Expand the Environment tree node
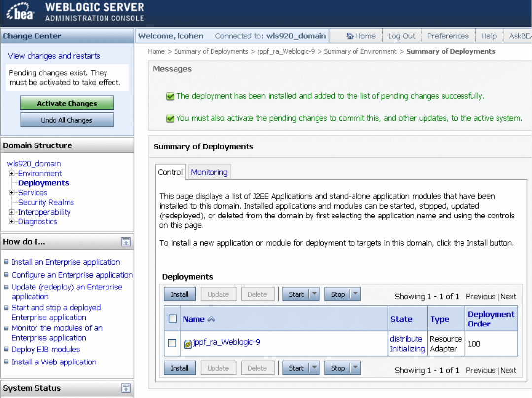Viewport: 532px width, 398px height. coord(12,173)
